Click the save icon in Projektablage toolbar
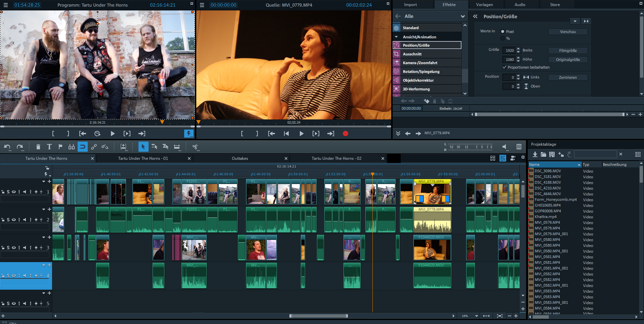This screenshot has height=324, width=644. click(x=552, y=154)
